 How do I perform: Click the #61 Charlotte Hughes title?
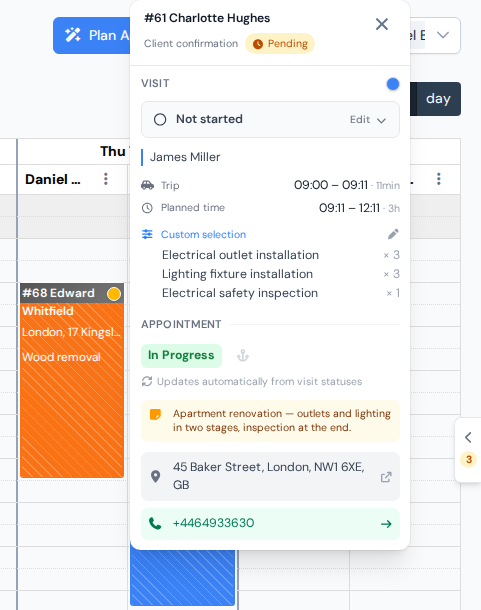point(207,18)
